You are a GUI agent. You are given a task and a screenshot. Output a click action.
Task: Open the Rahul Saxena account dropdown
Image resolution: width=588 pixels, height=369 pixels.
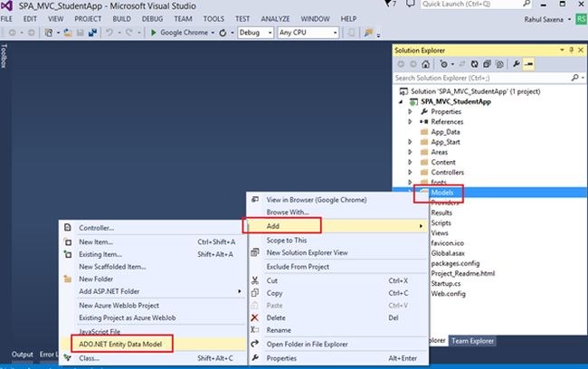569,20
